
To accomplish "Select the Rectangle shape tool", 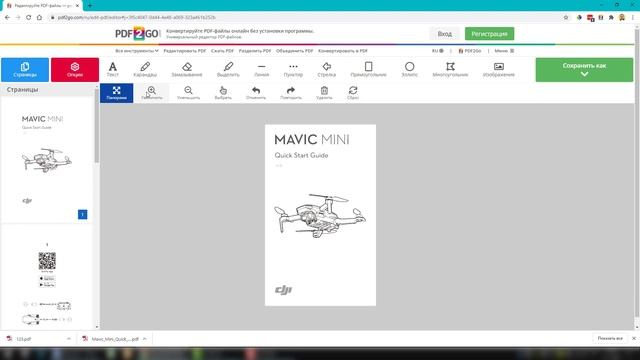I will [x=368, y=69].
